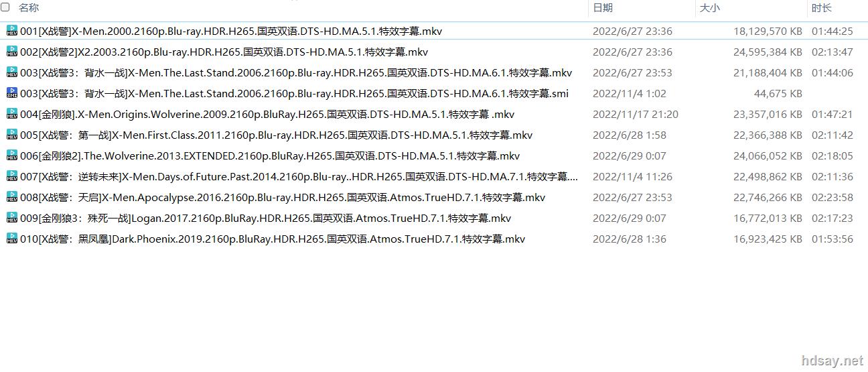Click the size value 24,595,384 KB

tap(768, 52)
